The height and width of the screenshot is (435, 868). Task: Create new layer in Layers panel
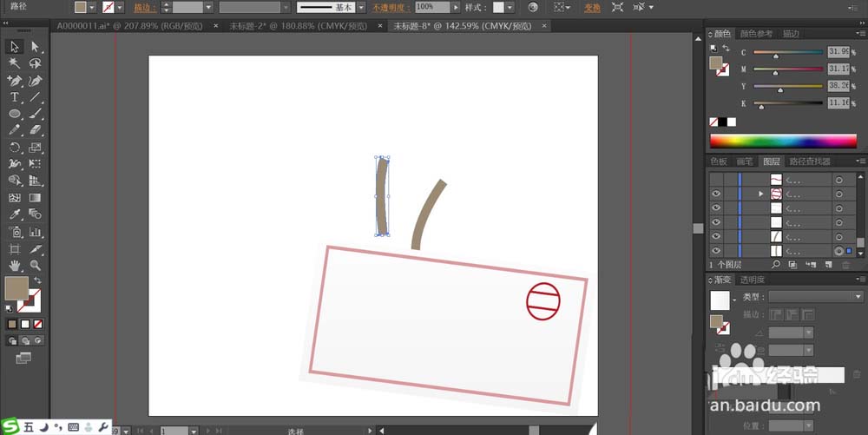point(829,265)
